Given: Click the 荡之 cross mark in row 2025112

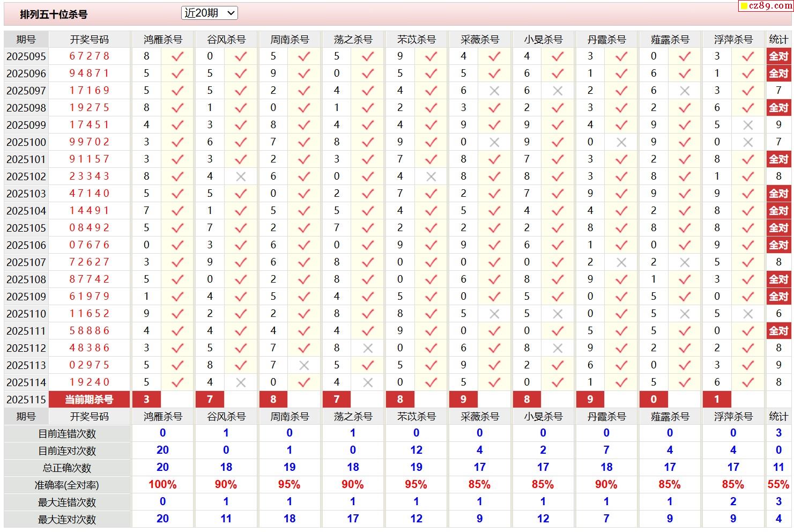Looking at the screenshot, I should [x=368, y=348].
